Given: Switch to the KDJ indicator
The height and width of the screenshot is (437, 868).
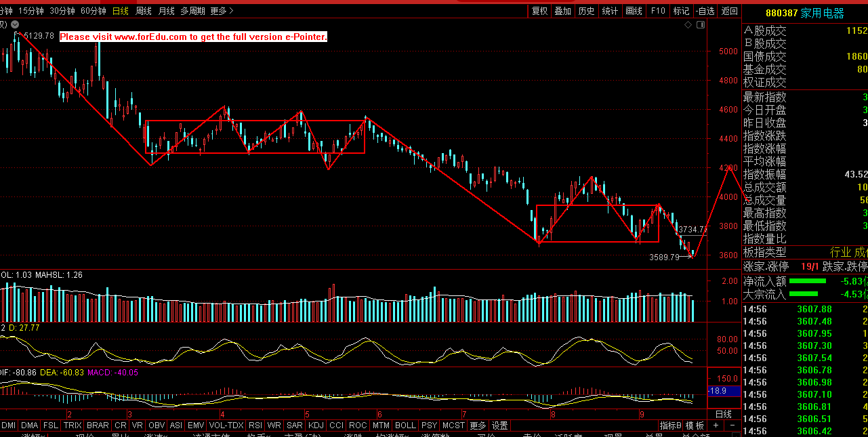Looking at the screenshot, I should click(316, 425).
